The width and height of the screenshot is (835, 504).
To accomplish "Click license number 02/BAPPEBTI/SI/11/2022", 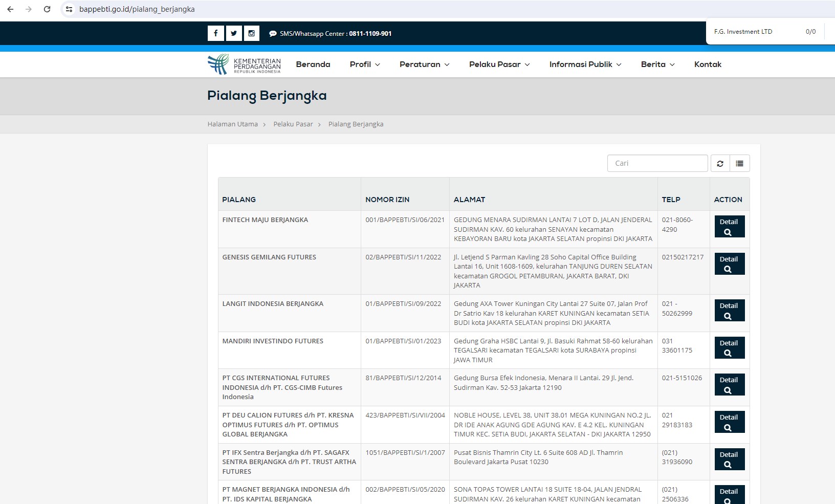I will pos(403,257).
